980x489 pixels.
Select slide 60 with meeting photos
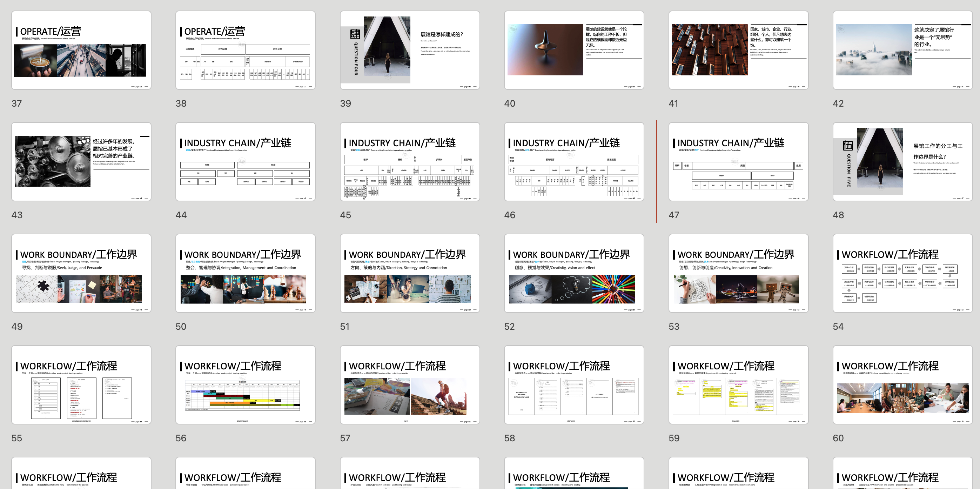tap(902, 385)
